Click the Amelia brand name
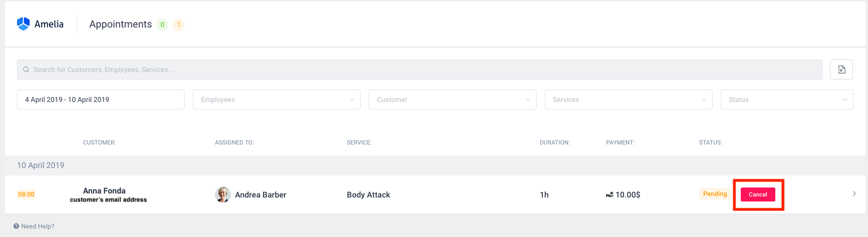Image resolution: width=868 pixels, height=237 pixels. (49, 24)
